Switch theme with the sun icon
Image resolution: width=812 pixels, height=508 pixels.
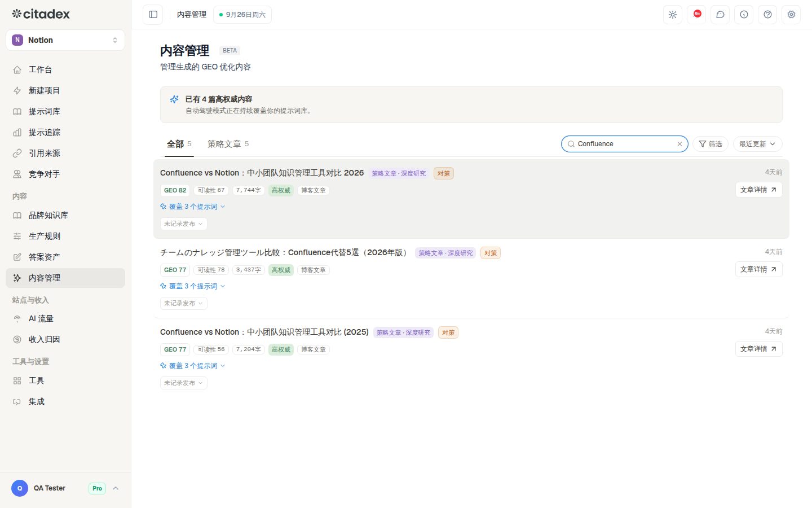point(673,15)
